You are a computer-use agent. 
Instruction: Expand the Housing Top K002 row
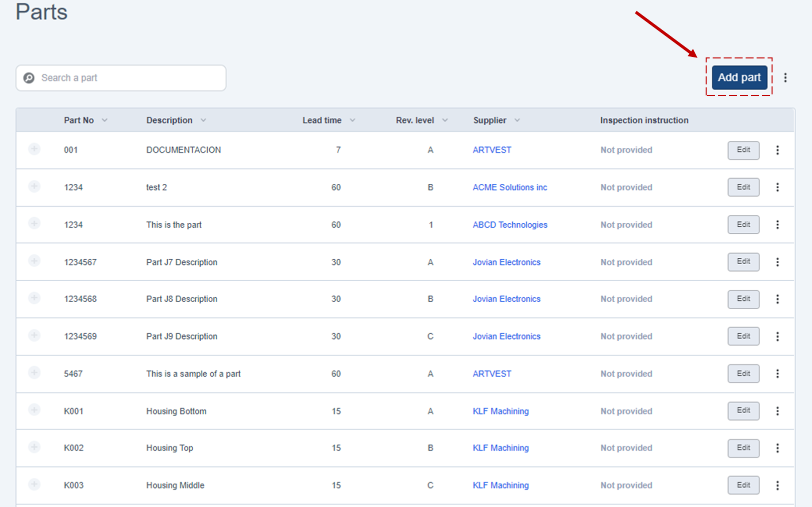[x=34, y=447]
